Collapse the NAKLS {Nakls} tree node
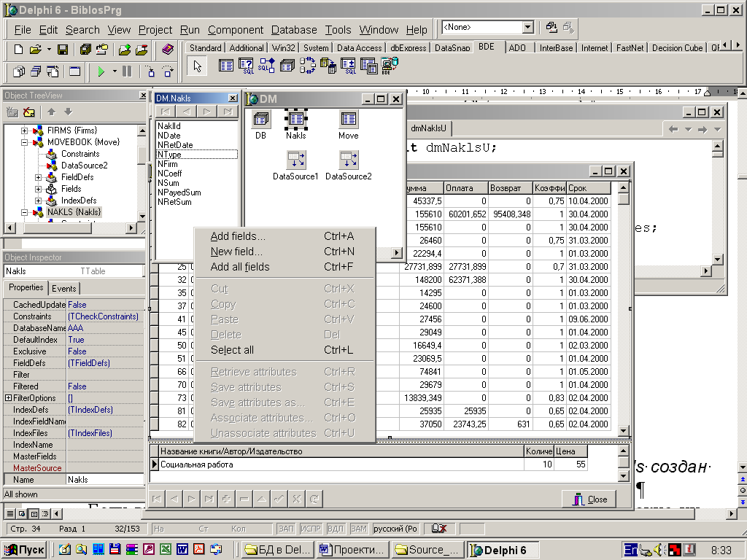Viewport: 747px width, 560px height. [x=24, y=212]
